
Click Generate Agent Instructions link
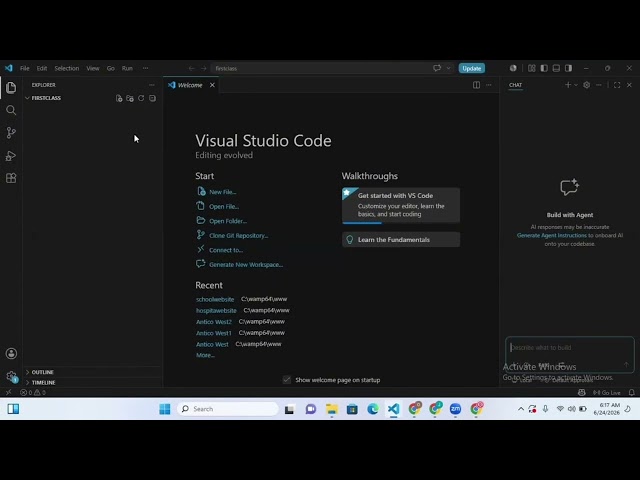(551, 236)
